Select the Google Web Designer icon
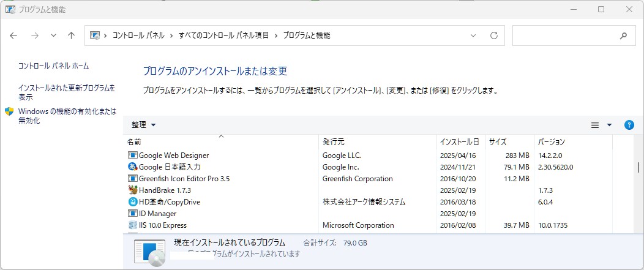 click(x=132, y=156)
